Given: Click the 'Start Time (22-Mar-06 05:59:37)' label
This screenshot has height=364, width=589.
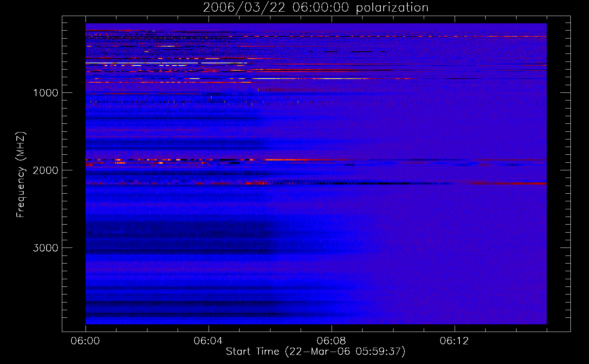Looking at the screenshot, I should tap(316, 352).
